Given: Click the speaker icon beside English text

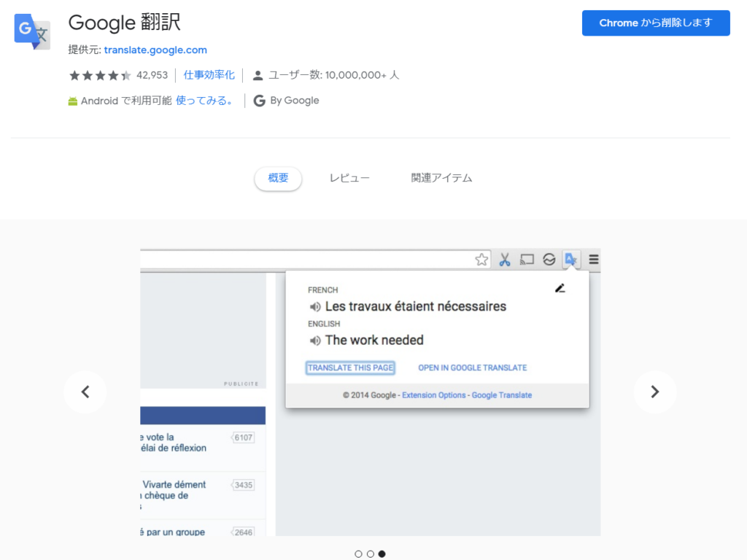Looking at the screenshot, I should pyautogui.click(x=315, y=341).
